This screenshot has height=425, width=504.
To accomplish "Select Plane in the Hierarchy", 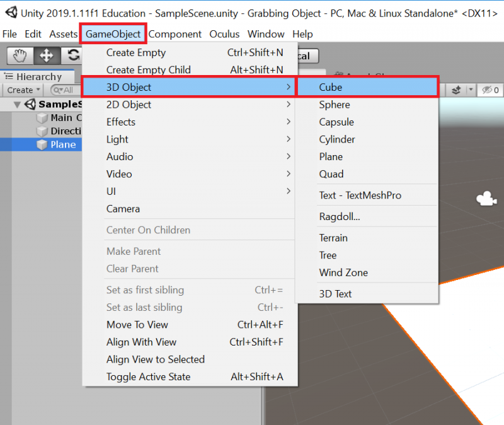I will point(41,145).
